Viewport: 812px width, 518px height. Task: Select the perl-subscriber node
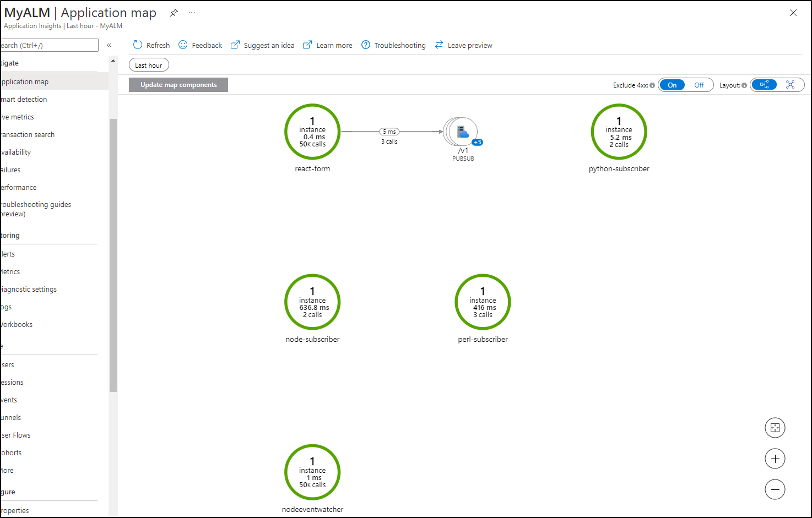[483, 302]
